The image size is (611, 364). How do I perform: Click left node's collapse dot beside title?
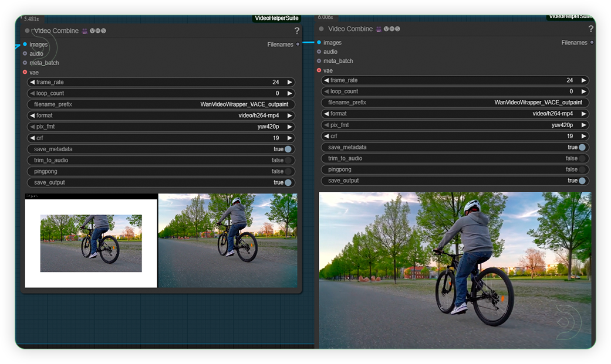(x=28, y=31)
